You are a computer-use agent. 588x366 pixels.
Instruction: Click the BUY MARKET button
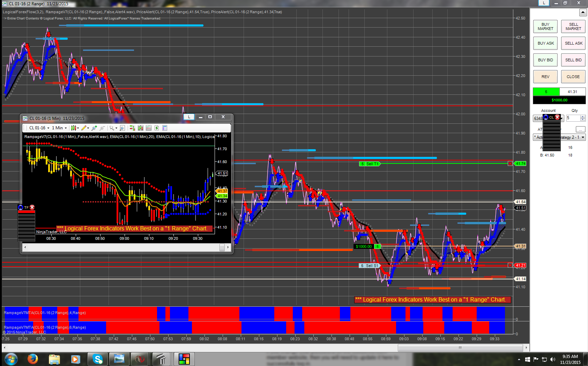click(x=545, y=26)
